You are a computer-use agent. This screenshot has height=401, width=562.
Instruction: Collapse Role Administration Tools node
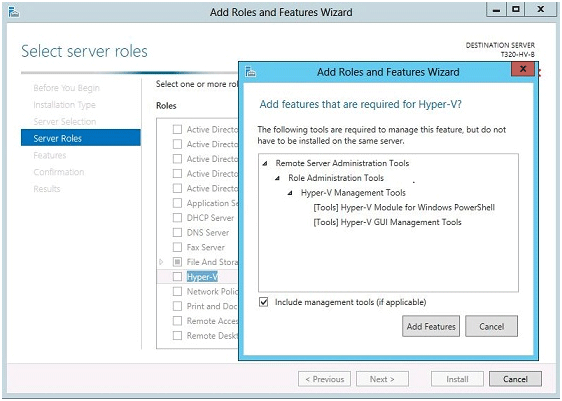click(277, 178)
